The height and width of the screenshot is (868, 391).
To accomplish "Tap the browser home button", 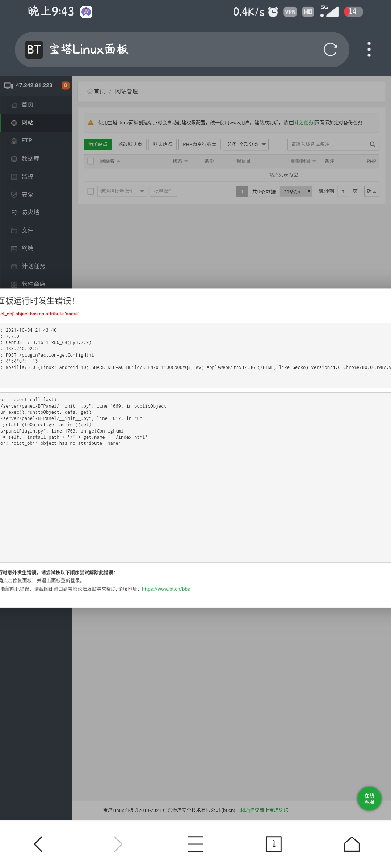I will pyautogui.click(x=352, y=844).
